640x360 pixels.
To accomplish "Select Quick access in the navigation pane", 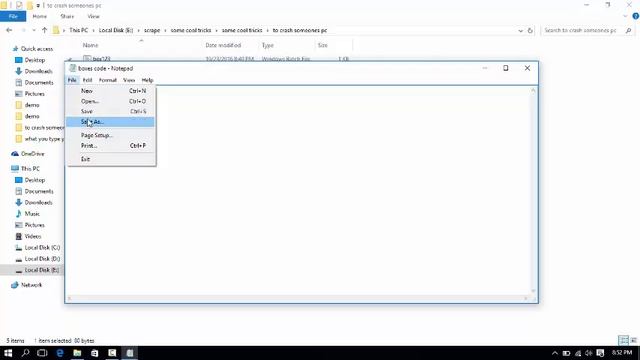I will (x=37, y=49).
